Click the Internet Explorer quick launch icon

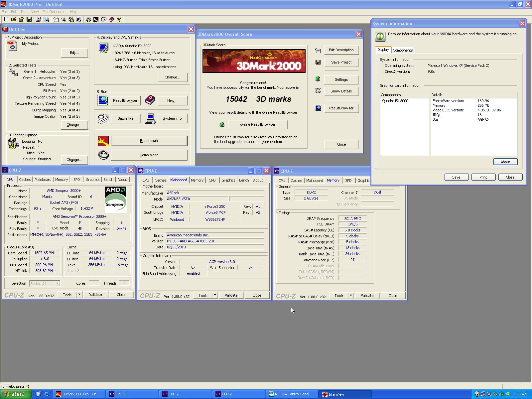click(x=47, y=394)
